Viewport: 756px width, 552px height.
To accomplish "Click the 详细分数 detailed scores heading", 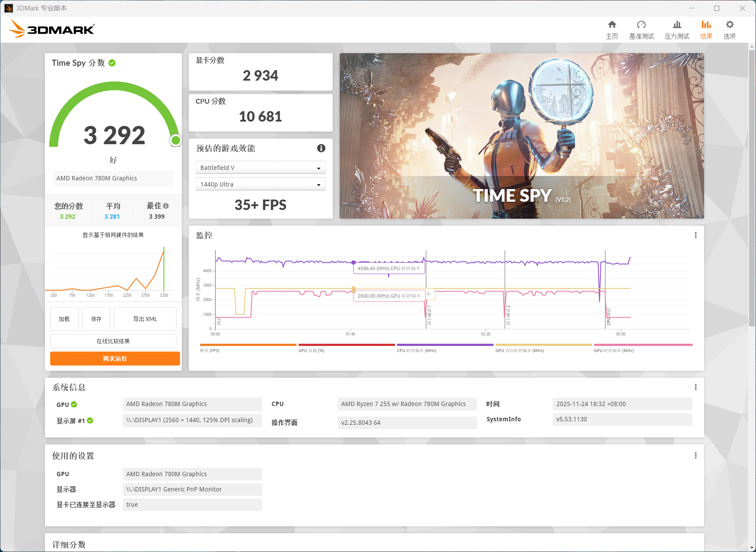I will coord(69,545).
